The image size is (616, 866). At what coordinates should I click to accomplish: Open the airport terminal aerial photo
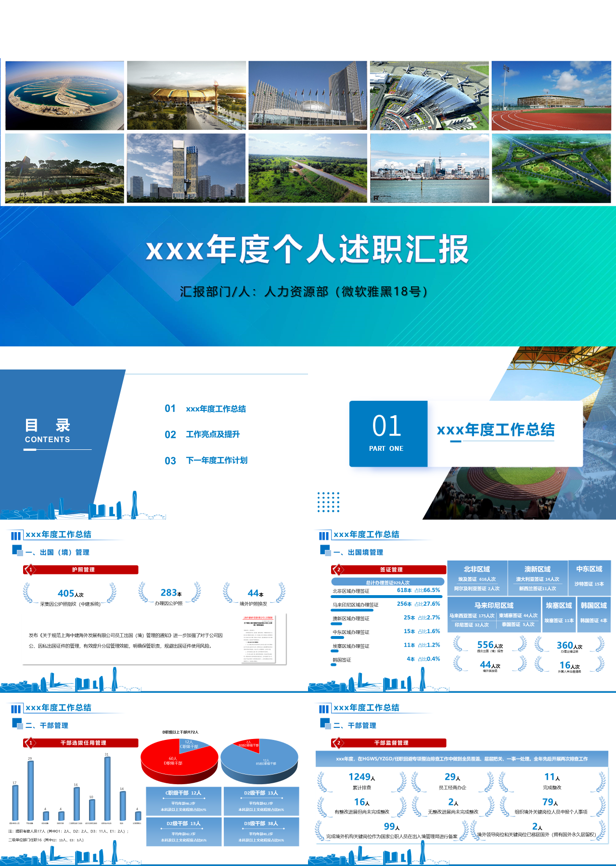coord(429,95)
